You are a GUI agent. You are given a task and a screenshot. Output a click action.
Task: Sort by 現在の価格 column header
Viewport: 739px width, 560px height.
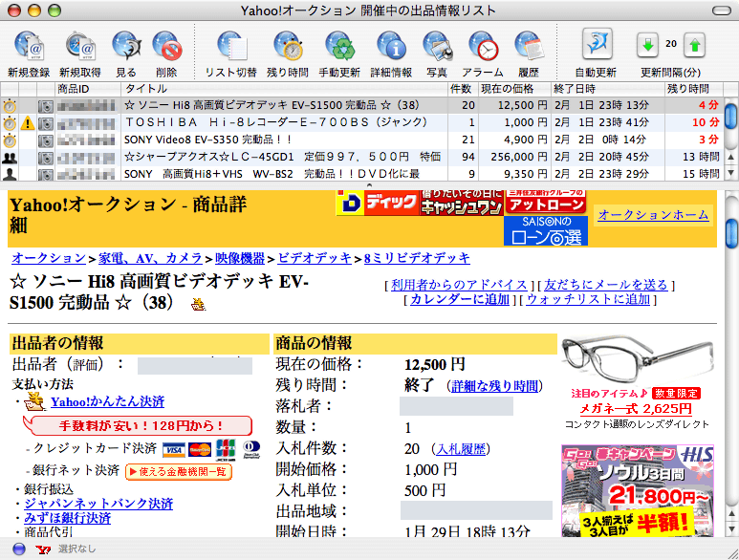pos(514,89)
